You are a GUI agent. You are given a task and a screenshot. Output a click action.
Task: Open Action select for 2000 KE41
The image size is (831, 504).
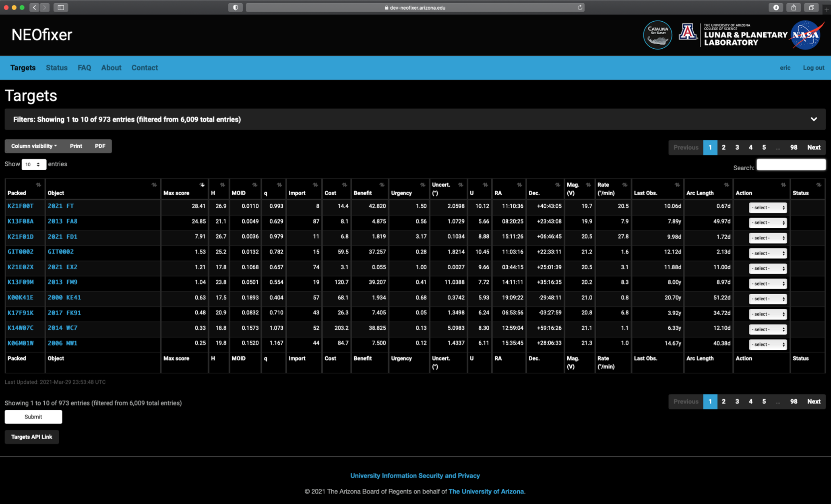[767, 299]
